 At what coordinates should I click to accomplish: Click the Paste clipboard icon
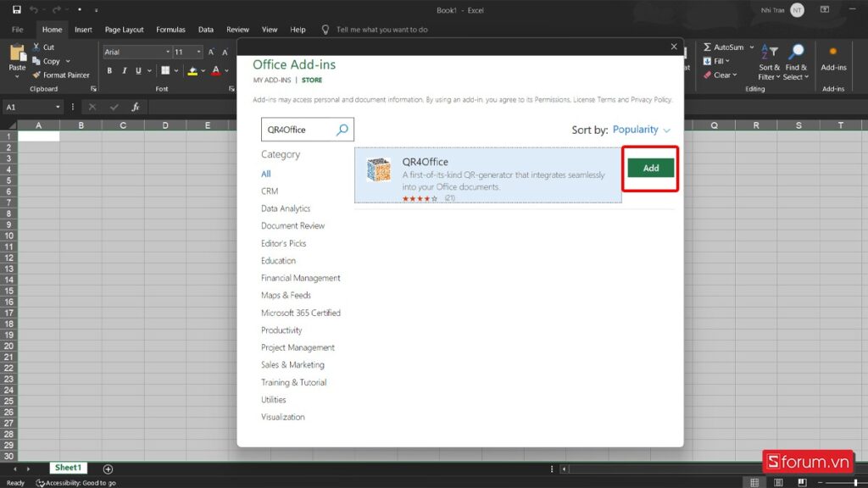[x=17, y=53]
